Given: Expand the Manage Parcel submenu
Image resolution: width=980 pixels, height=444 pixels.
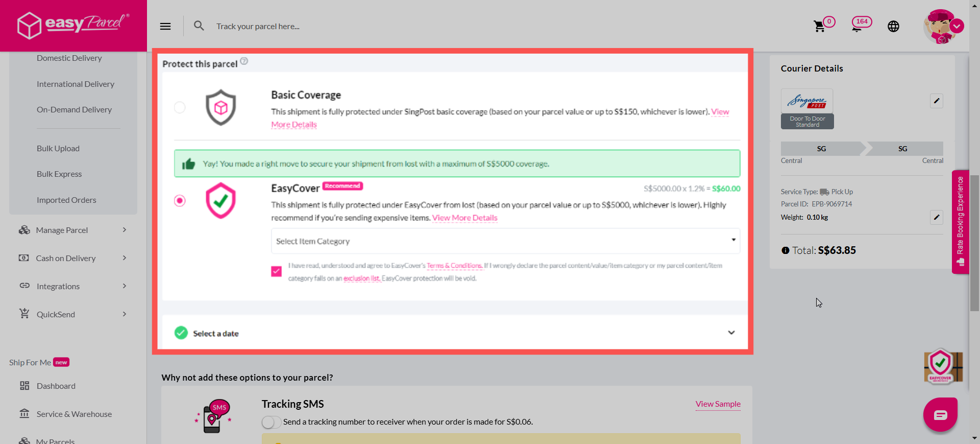Looking at the screenshot, I should click(x=125, y=230).
